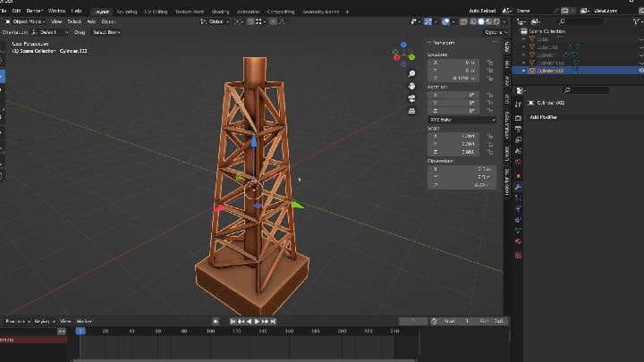644x362 pixels.
Task: Open the Orientation Default dropdown
Action: 49,32
